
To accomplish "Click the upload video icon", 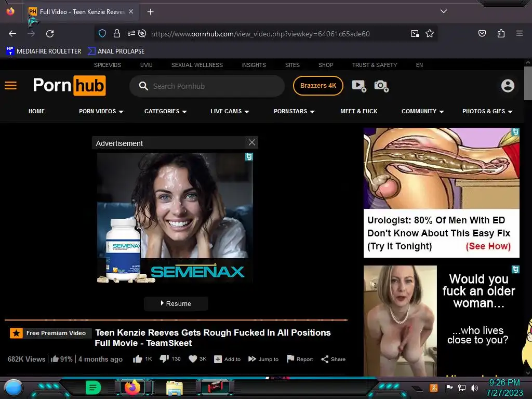I will 359,86.
